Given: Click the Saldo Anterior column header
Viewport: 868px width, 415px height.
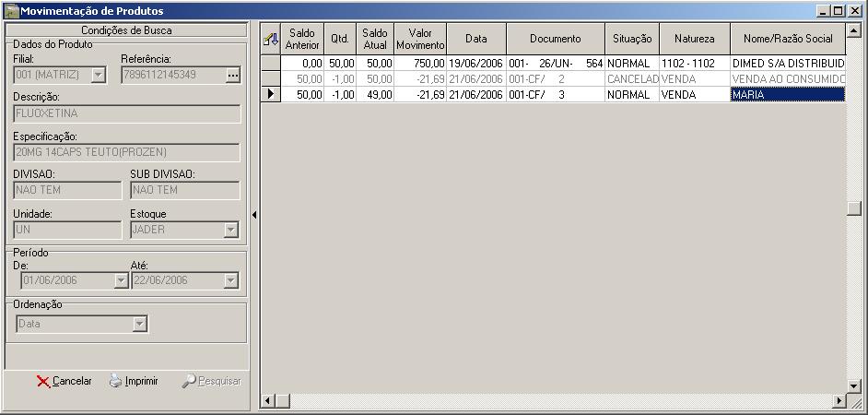Looking at the screenshot, I should [302, 39].
